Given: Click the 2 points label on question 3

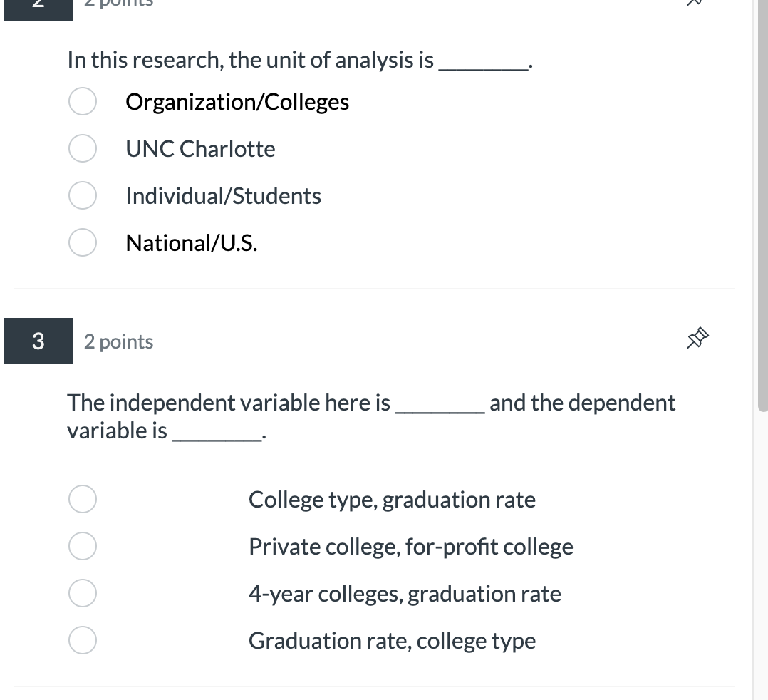Looking at the screenshot, I should 118,341.
